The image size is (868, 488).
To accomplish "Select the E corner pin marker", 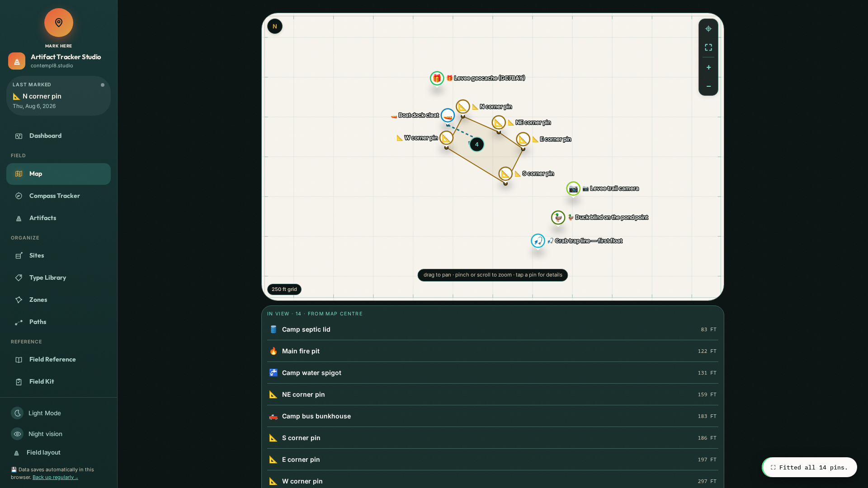I will 523,139.
